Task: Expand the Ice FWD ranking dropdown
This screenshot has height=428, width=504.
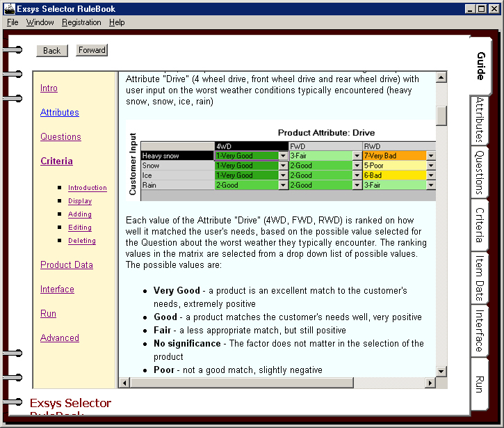Action: [x=357, y=175]
